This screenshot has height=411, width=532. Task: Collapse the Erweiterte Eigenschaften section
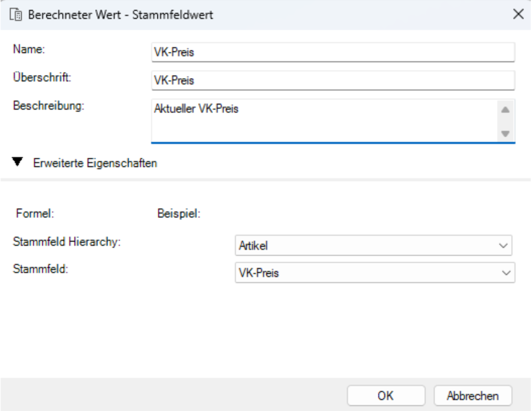(17, 162)
